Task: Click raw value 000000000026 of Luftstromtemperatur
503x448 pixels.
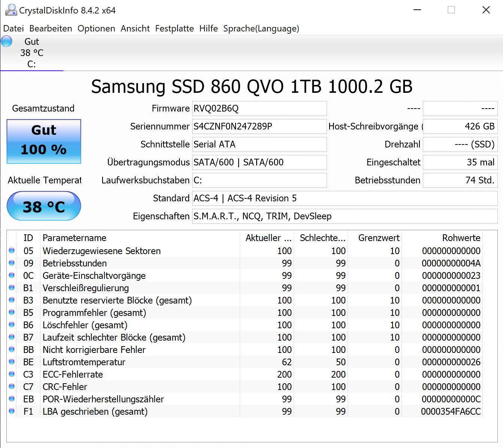Action: click(x=451, y=362)
